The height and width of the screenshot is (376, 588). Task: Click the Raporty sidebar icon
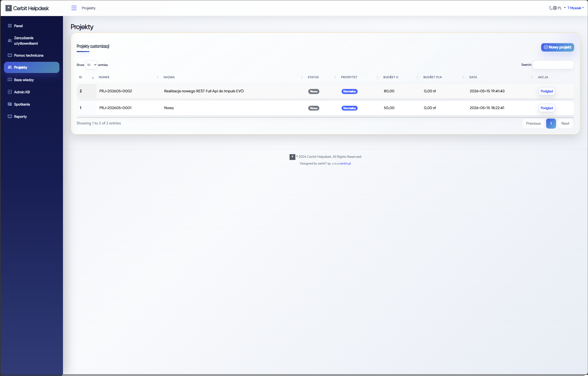pyautogui.click(x=10, y=116)
